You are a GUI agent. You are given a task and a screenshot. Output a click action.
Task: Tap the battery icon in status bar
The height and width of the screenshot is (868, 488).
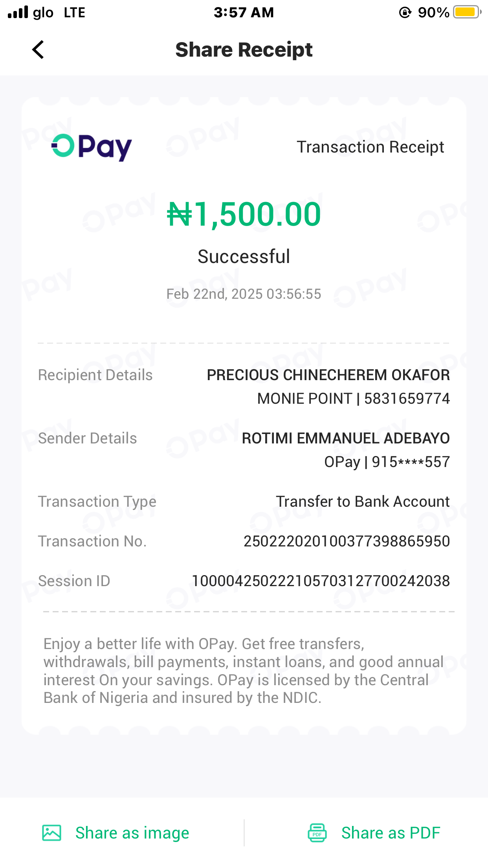point(467,12)
